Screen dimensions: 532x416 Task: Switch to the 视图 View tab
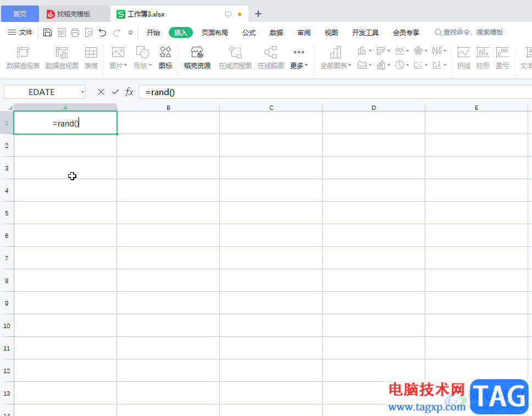click(331, 32)
